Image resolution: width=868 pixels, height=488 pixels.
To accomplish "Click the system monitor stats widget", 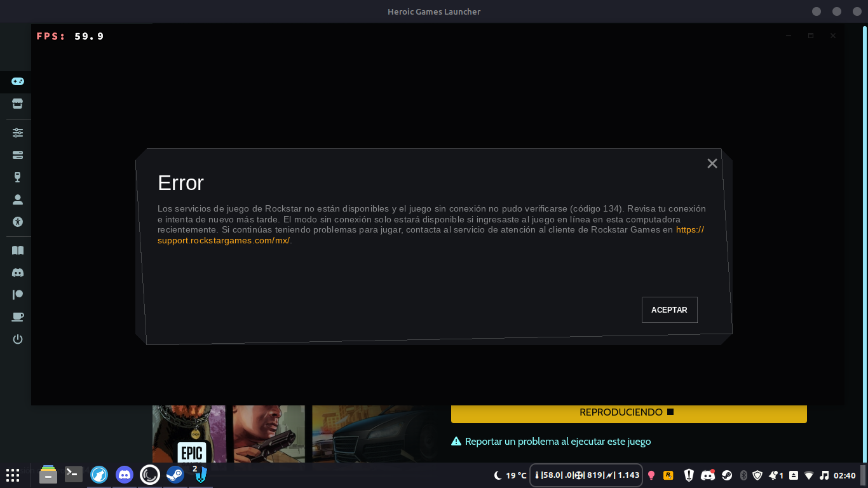I will pyautogui.click(x=587, y=475).
